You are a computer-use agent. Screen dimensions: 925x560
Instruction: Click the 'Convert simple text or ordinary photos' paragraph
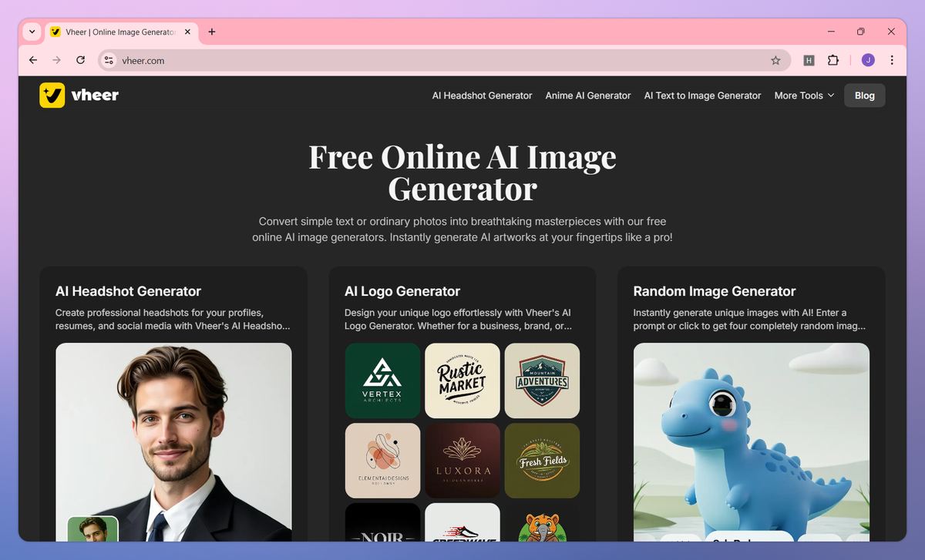(462, 230)
